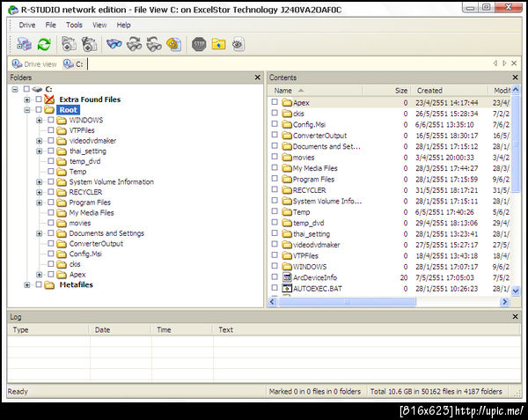This screenshot has height=420, width=528.
Task: Click the AUTOEXEC.BAT file icon
Action: 287,288
